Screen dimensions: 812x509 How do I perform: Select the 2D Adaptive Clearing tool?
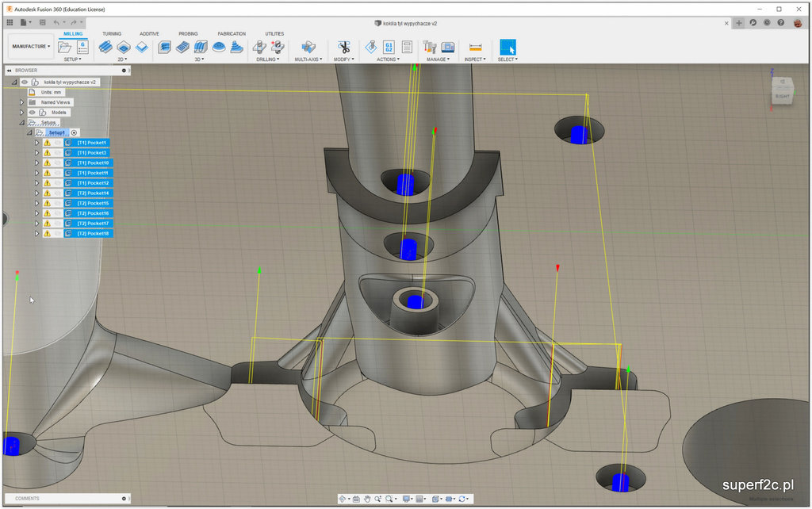click(x=105, y=48)
